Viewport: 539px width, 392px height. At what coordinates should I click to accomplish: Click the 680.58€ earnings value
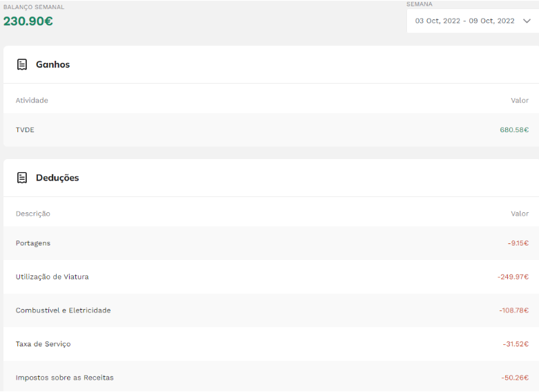pyautogui.click(x=514, y=130)
